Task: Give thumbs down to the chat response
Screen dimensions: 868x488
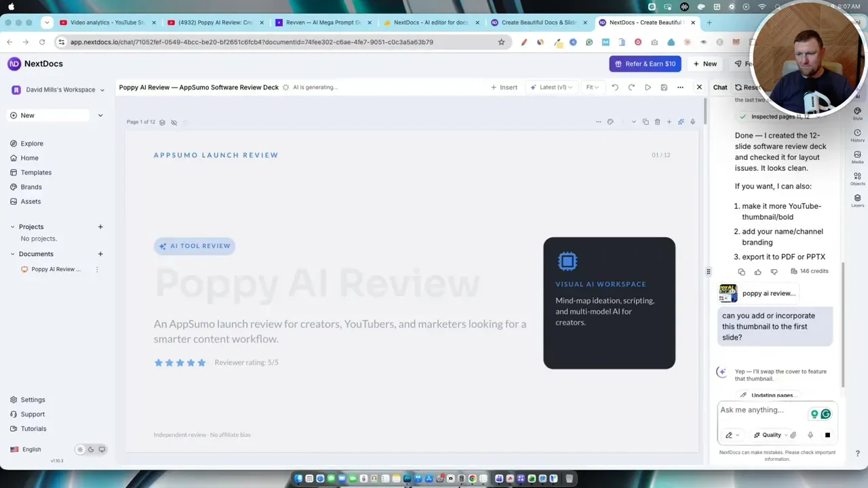Action: click(774, 272)
